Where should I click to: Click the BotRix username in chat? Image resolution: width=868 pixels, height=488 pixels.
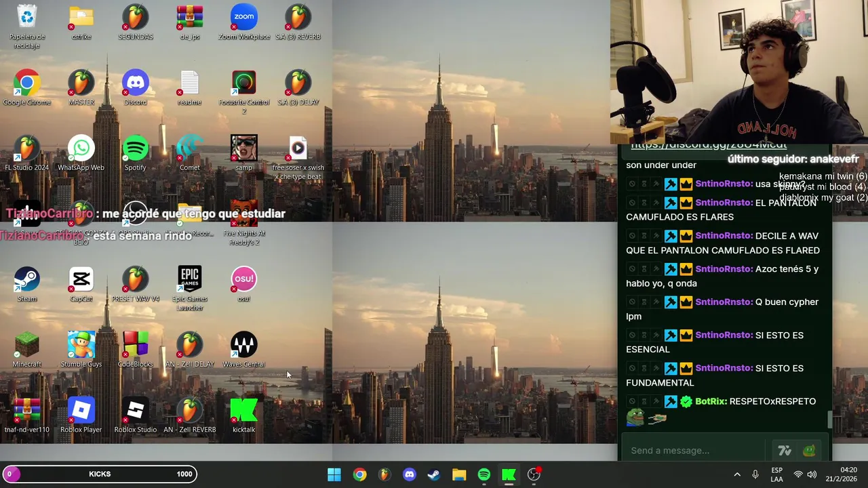coord(711,401)
